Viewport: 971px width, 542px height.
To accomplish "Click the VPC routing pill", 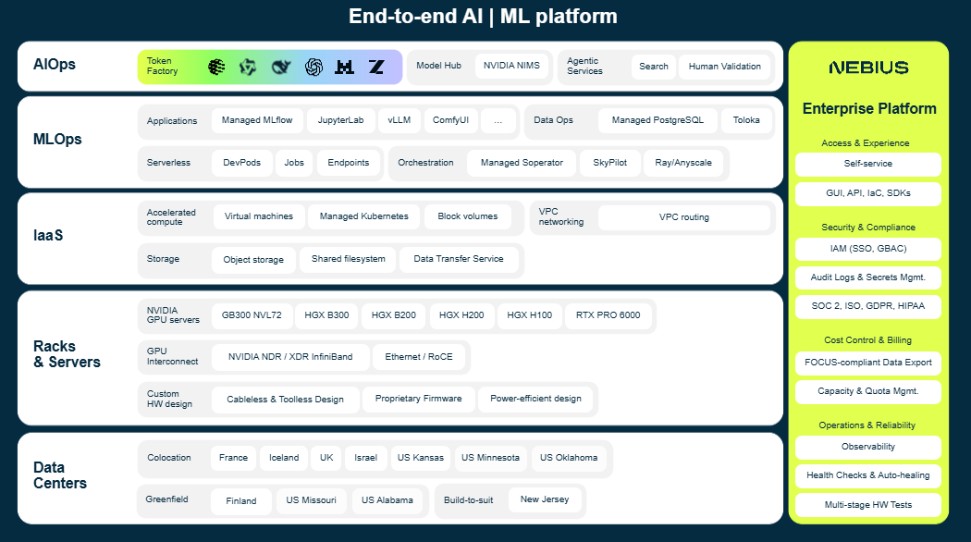I will pyautogui.click(x=684, y=217).
